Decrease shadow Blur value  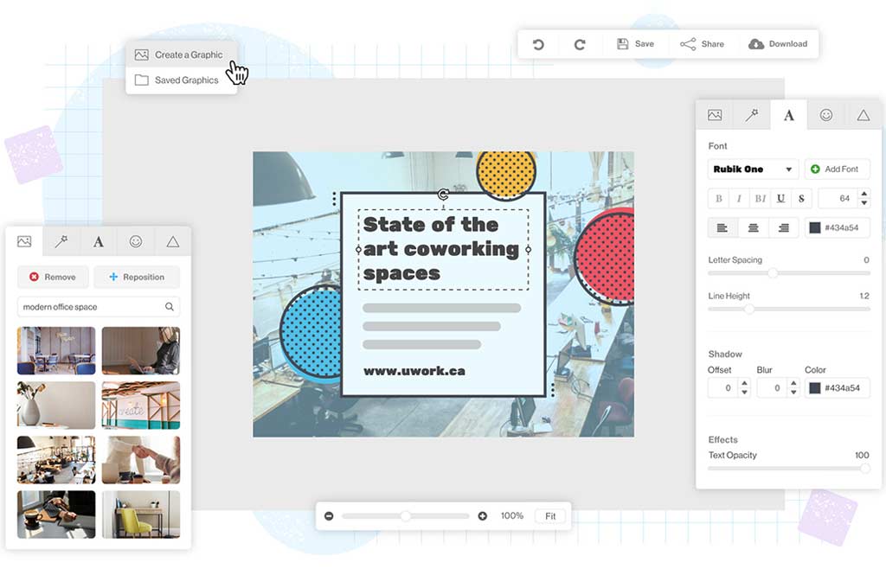(794, 393)
